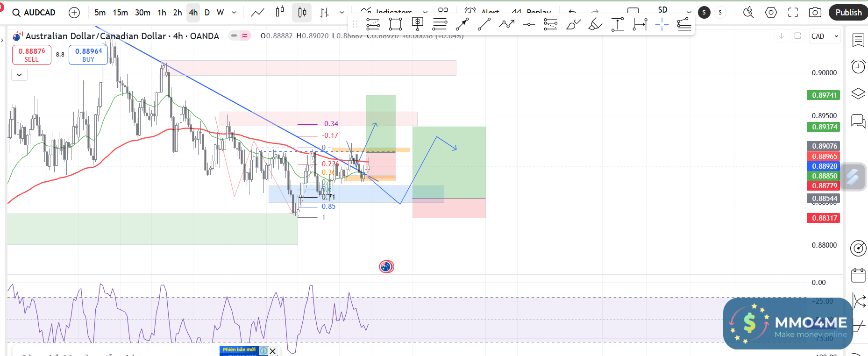Switch to hollow candles chart type
868x356 pixels.
[x=280, y=13]
